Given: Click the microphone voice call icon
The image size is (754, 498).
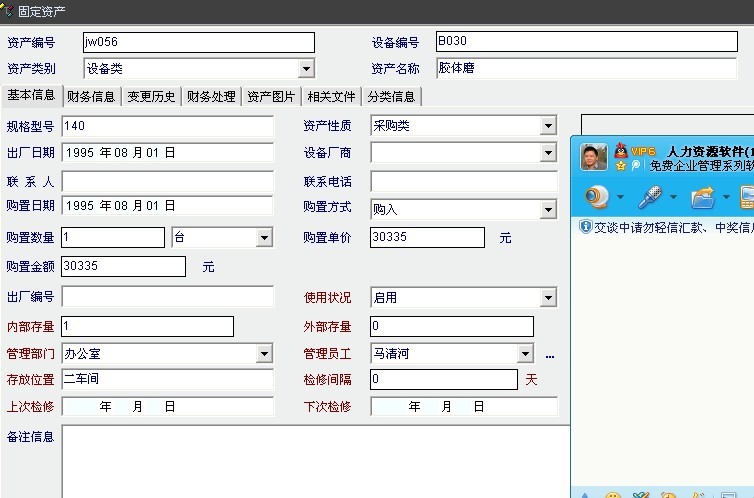Looking at the screenshot, I should (651, 195).
